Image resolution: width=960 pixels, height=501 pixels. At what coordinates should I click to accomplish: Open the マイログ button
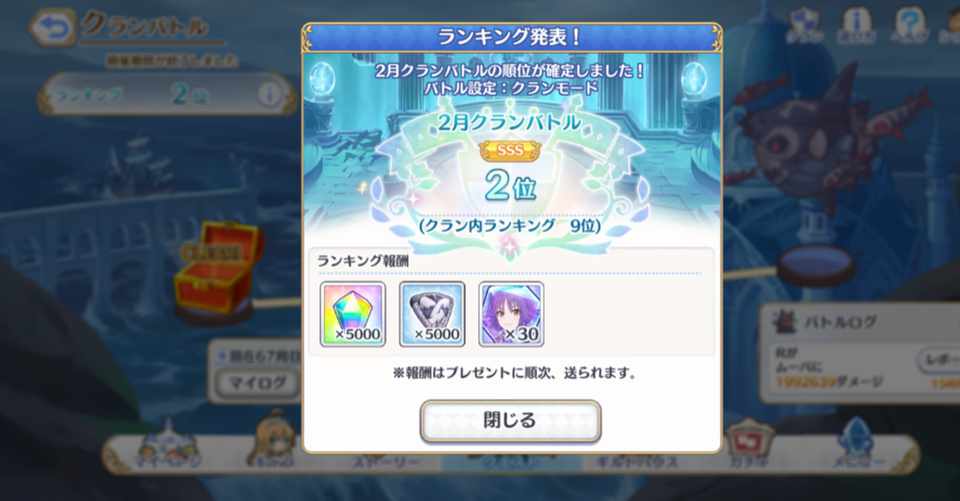[x=257, y=384]
